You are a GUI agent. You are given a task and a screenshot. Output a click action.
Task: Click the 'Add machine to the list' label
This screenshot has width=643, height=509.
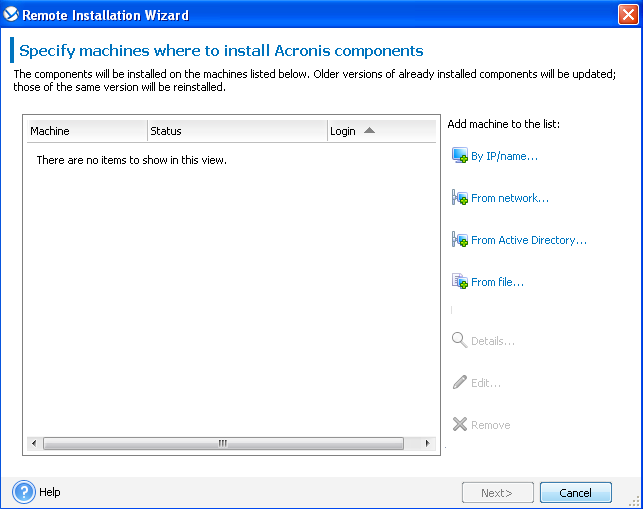504,124
